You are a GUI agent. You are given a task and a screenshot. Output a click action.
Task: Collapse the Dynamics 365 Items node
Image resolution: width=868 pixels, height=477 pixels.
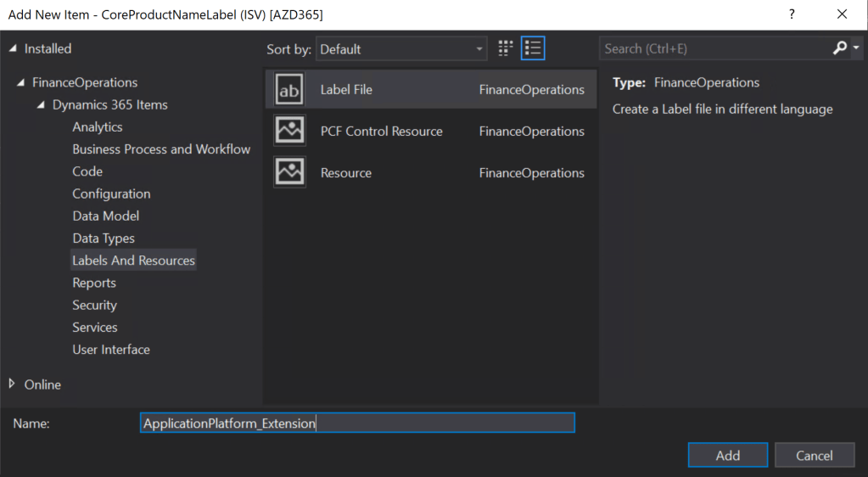pyautogui.click(x=41, y=105)
